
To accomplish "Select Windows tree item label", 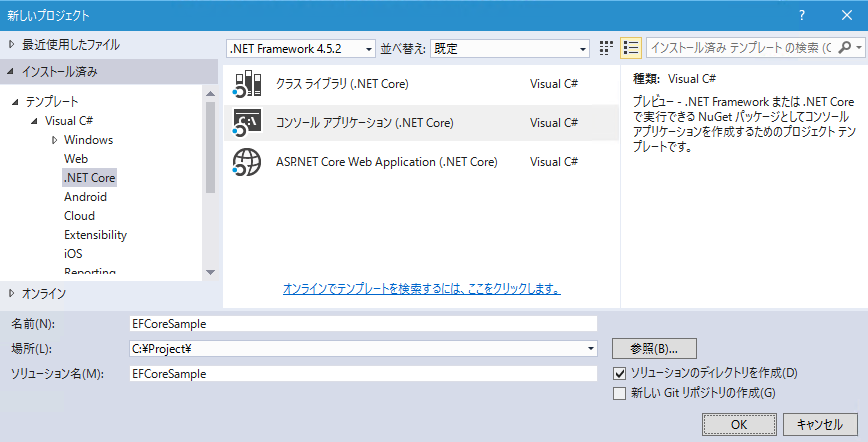I will click(x=89, y=140).
